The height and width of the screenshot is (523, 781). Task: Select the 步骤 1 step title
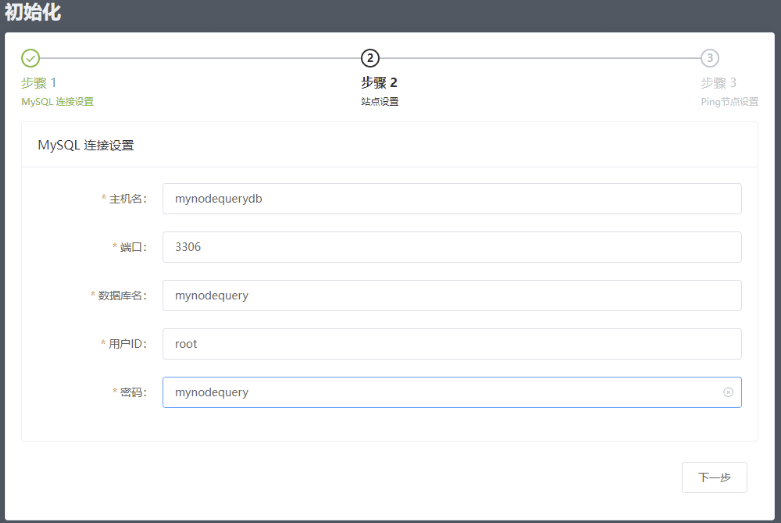click(39, 83)
